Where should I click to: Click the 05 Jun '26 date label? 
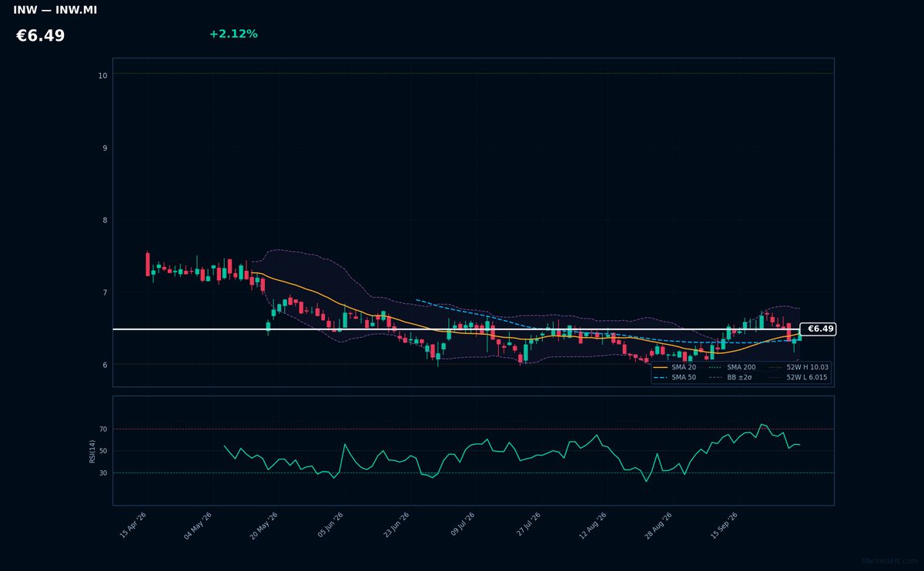[x=330, y=525]
